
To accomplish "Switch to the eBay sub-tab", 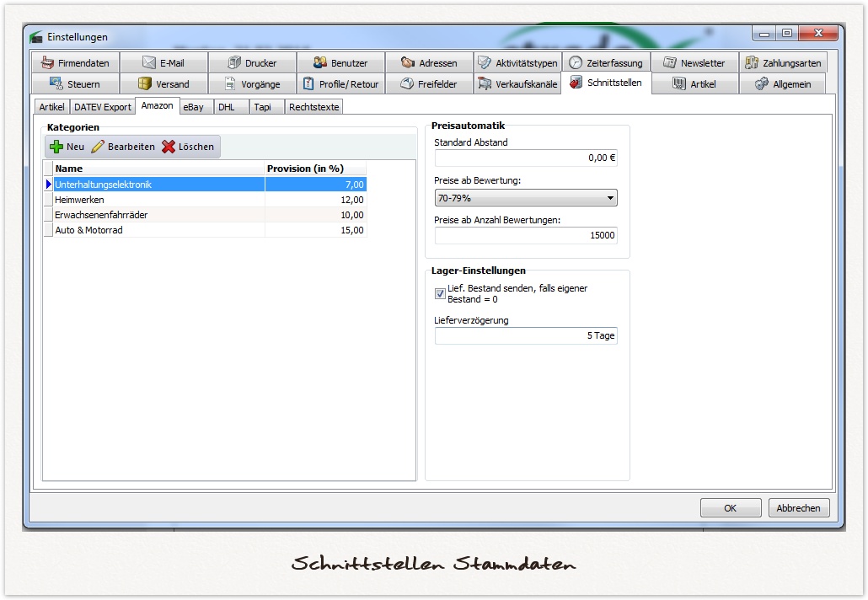I will click(x=194, y=107).
